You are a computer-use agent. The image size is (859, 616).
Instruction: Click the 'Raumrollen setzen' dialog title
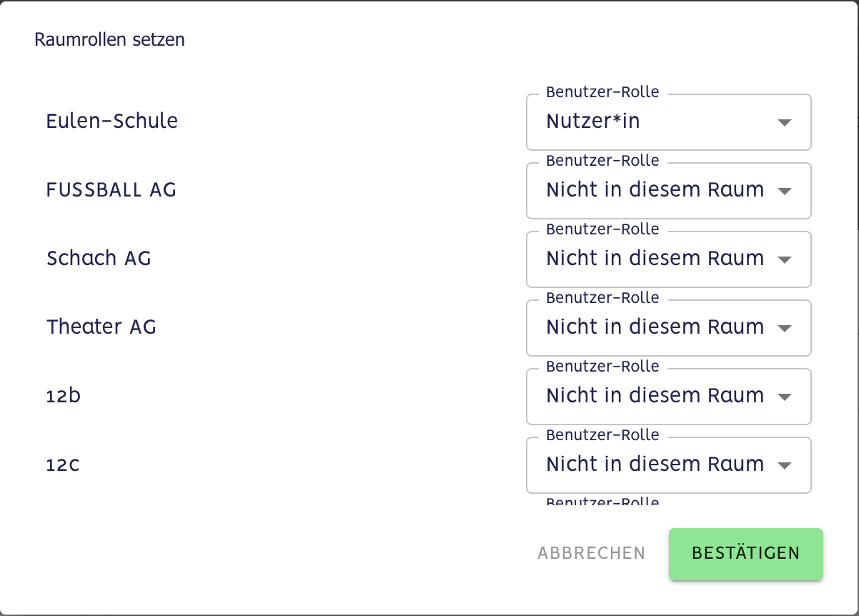pyautogui.click(x=109, y=39)
